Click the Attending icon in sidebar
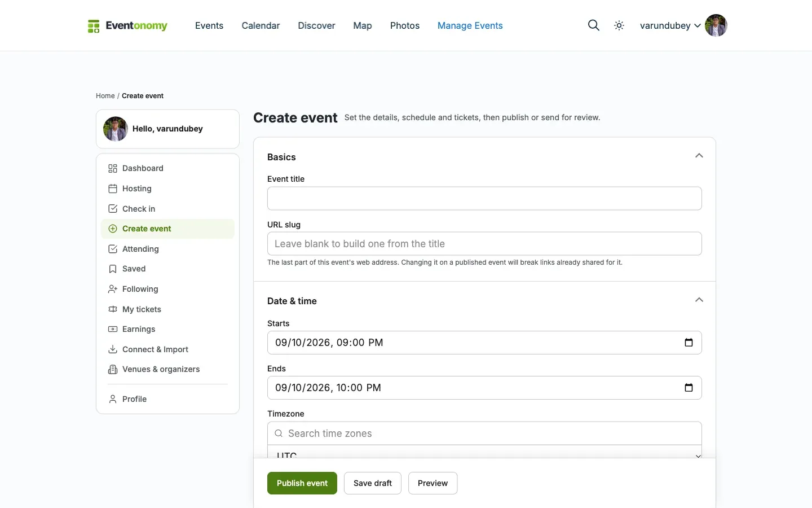This screenshot has width=812, height=508. (x=113, y=249)
